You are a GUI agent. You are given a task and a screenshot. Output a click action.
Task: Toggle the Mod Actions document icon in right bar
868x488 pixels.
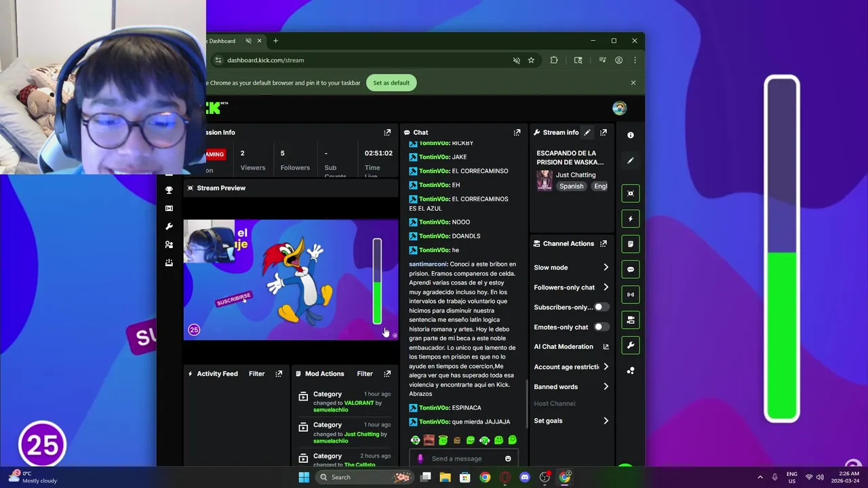631,244
